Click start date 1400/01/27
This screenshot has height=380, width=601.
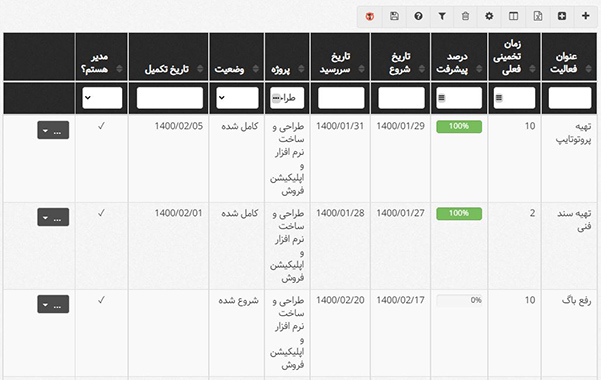401,213
